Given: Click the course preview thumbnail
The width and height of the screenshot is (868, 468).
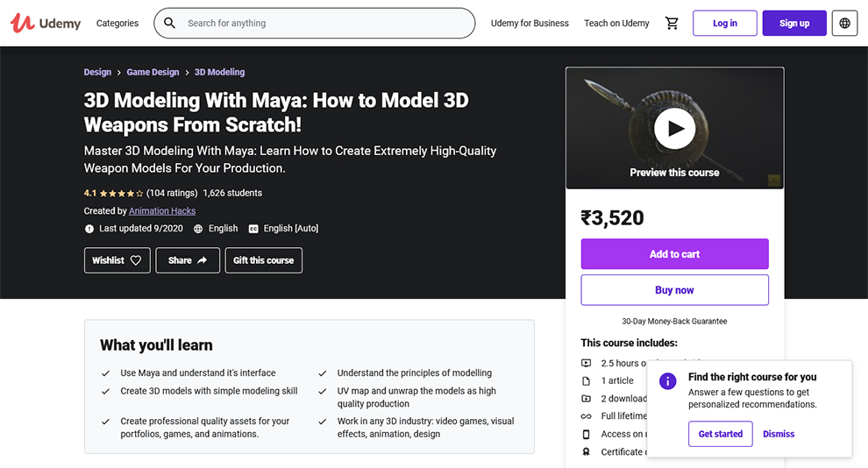Looking at the screenshot, I should [674, 128].
